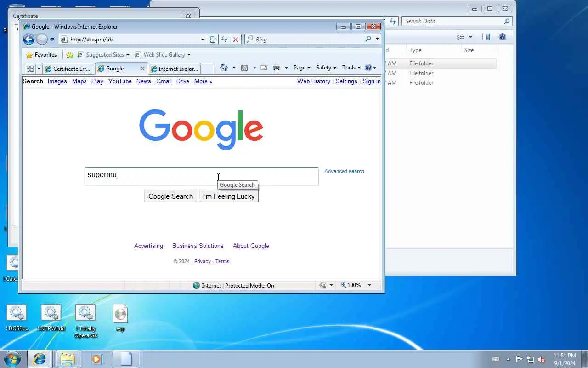Click the Bing search magnifier icon

tap(368, 40)
